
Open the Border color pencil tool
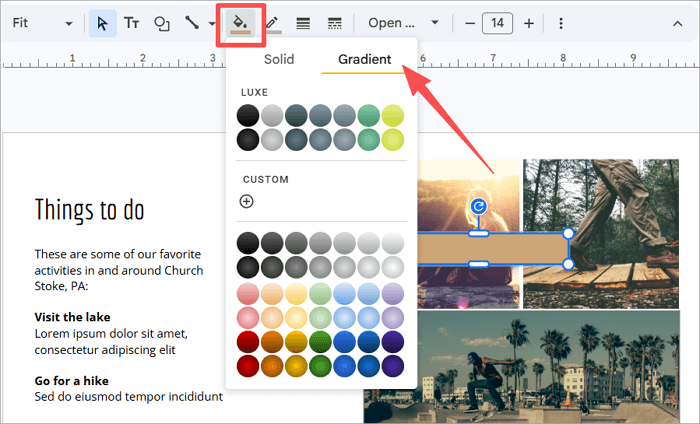point(272,22)
